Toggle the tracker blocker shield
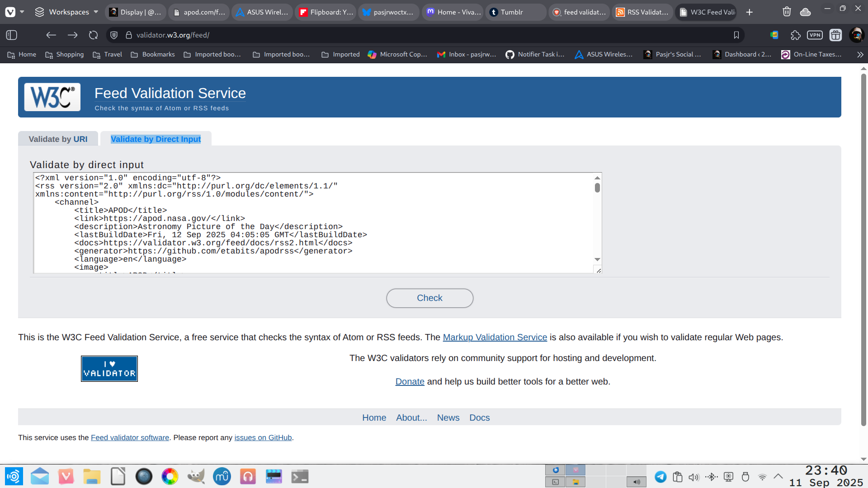 click(114, 35)
